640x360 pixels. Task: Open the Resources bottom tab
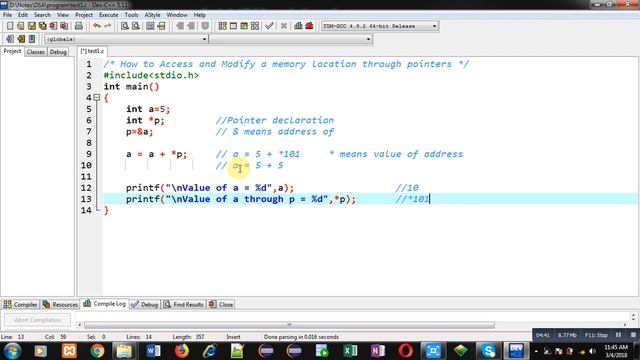[x=60, y=304]
